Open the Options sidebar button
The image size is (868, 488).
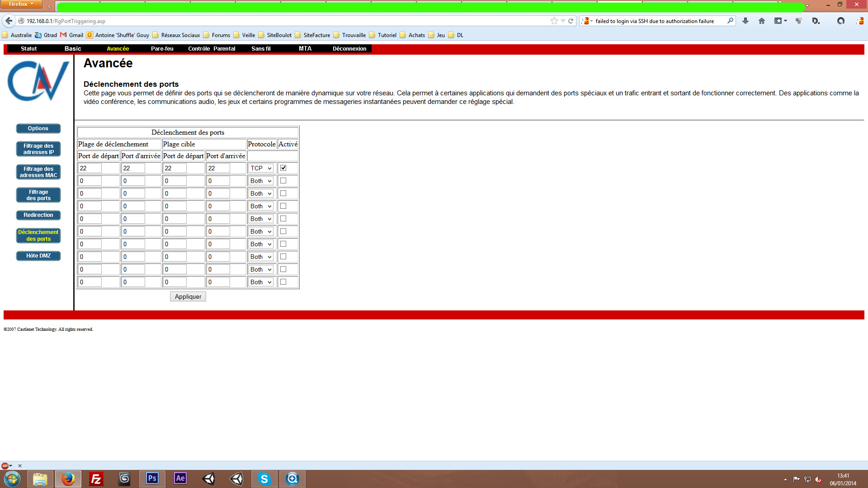(x=38, y=128)
